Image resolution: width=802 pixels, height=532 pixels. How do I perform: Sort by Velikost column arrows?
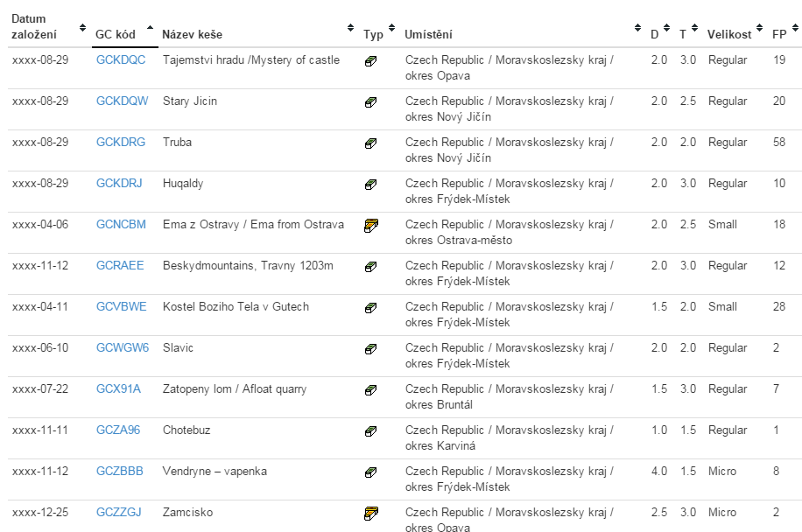coord(760,28)
